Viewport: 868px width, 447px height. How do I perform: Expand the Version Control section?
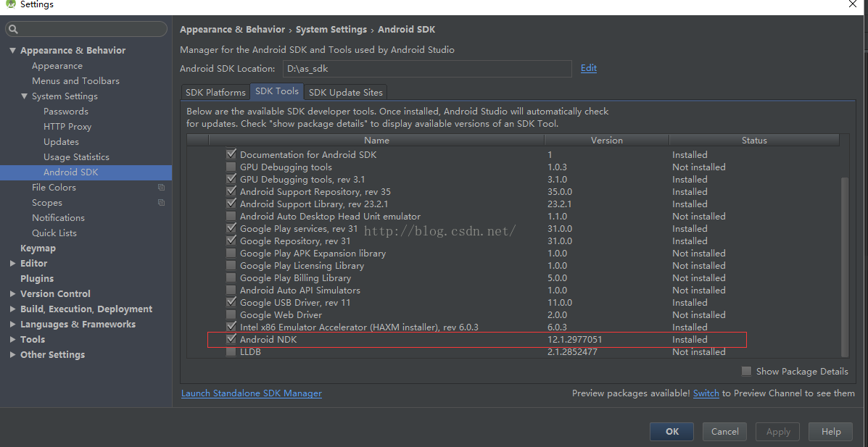click(x=12, y=294)
